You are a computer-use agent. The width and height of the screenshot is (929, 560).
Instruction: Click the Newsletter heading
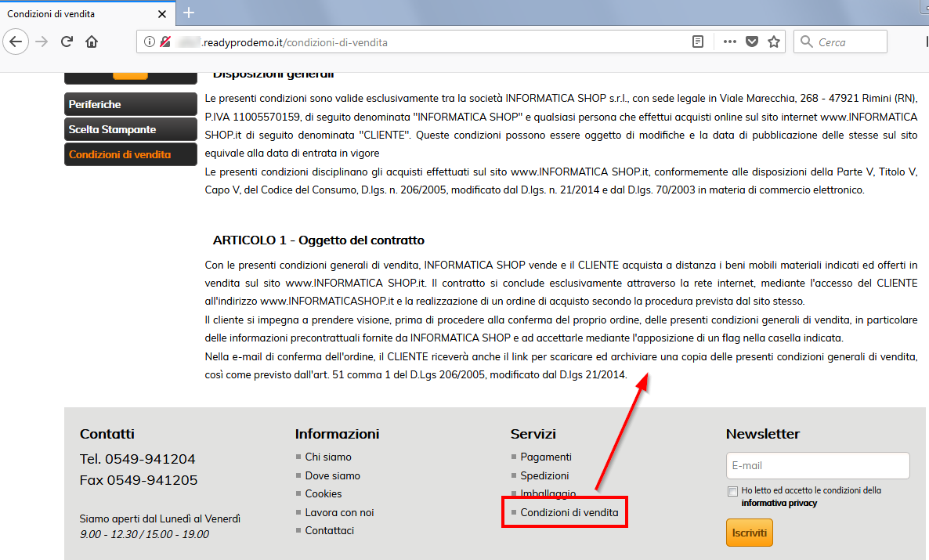point(762,434)
